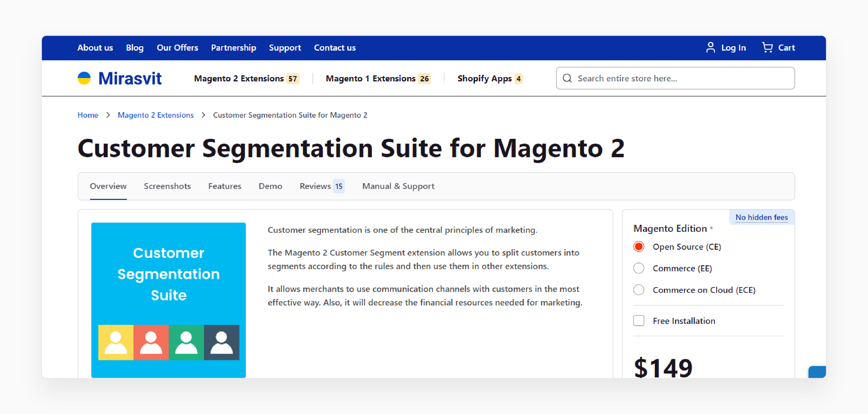Screen dimensions: 868x414
Task: Click the 57 extensions count badge
Action: (293, 78)
